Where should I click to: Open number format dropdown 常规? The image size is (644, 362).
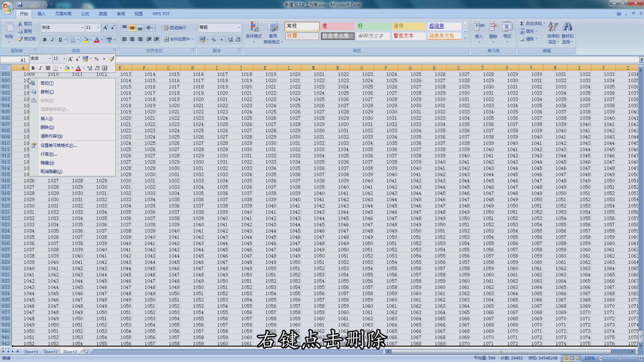239,27
